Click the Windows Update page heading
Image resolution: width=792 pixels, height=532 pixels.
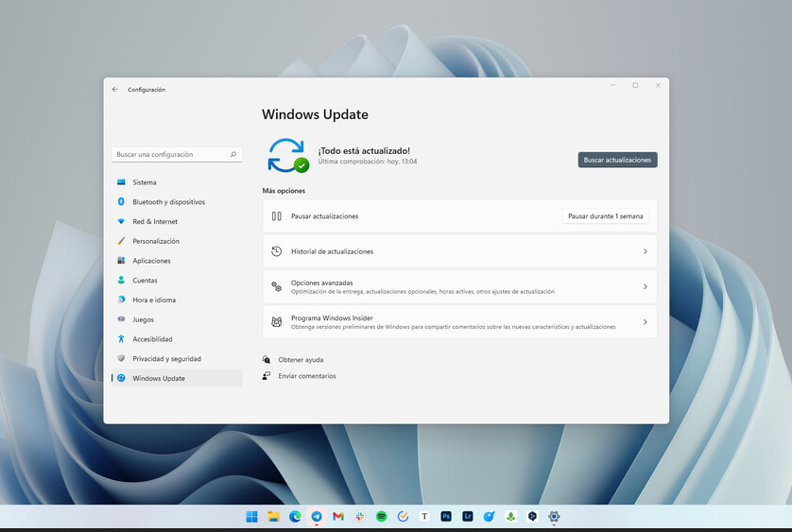click(x=315, y=114)
